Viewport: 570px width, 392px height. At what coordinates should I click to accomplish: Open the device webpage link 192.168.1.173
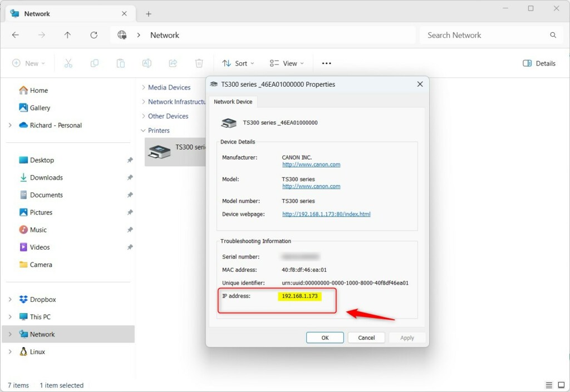326,214
